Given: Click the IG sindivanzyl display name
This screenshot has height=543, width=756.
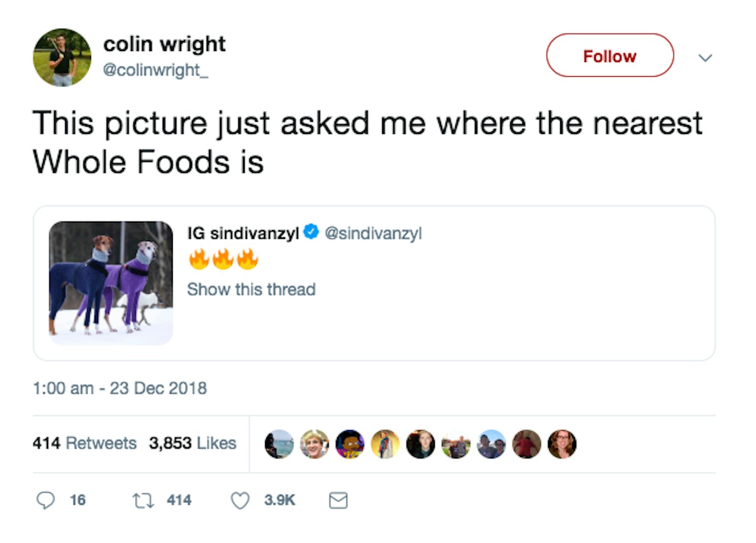Looking at the screenshot, I should 243,233.
